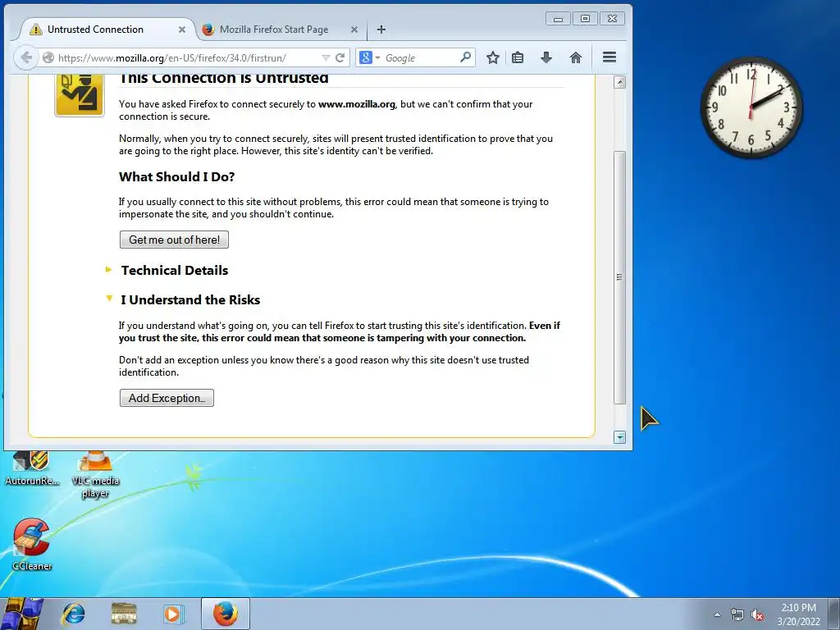The image size is (840, 630).
Task: Click the magnifier search icon in search box
Action: 466,57
